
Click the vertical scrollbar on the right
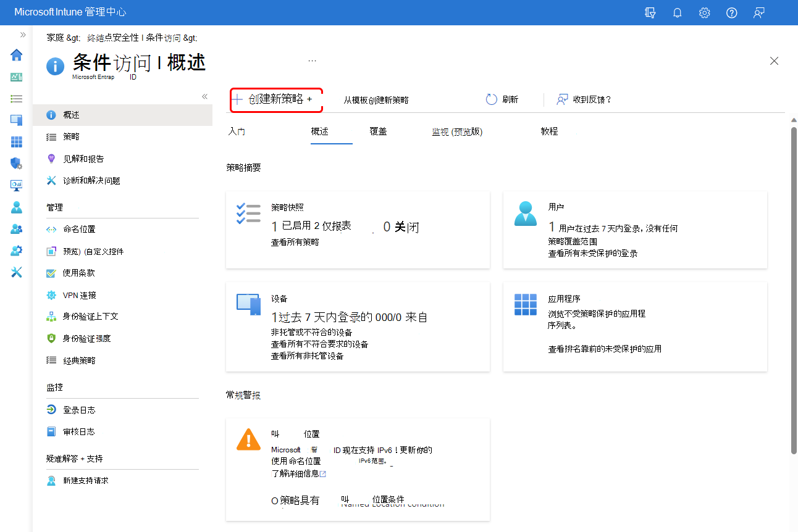pos(794,290)
